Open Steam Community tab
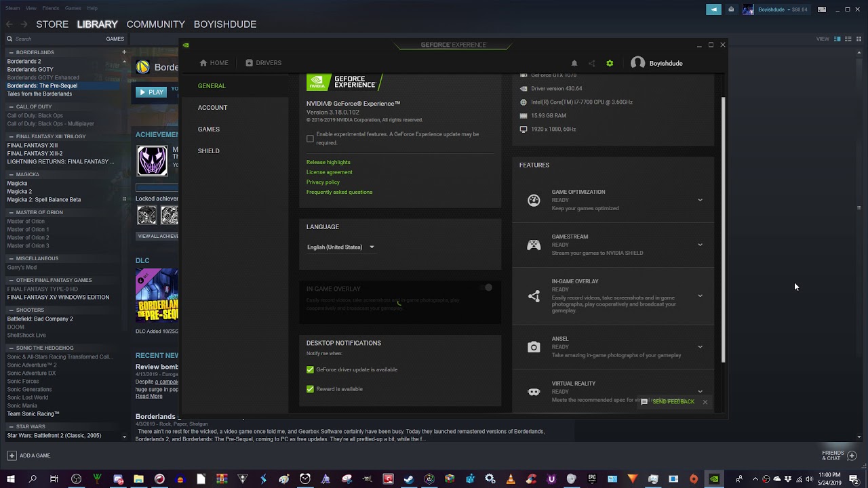868x488 pixels. (x=155, y=24)
